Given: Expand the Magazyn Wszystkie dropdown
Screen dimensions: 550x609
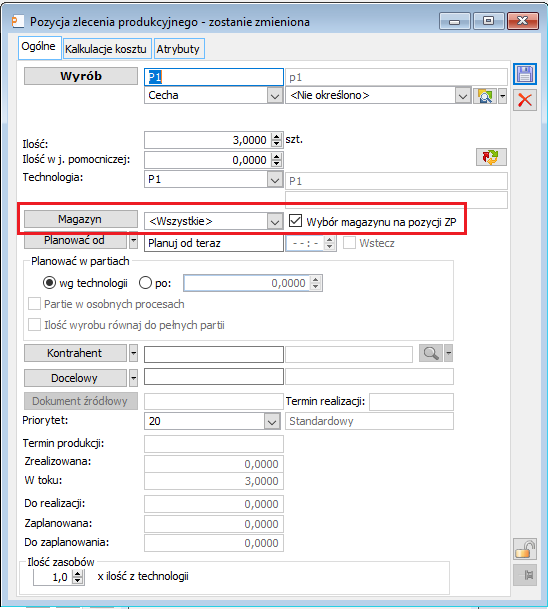Looking at the screenshot, I should [275, 222].
